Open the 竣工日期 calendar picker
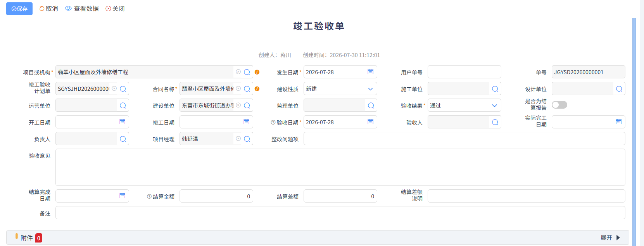This screenshot has width=644, height=246. 247,122
